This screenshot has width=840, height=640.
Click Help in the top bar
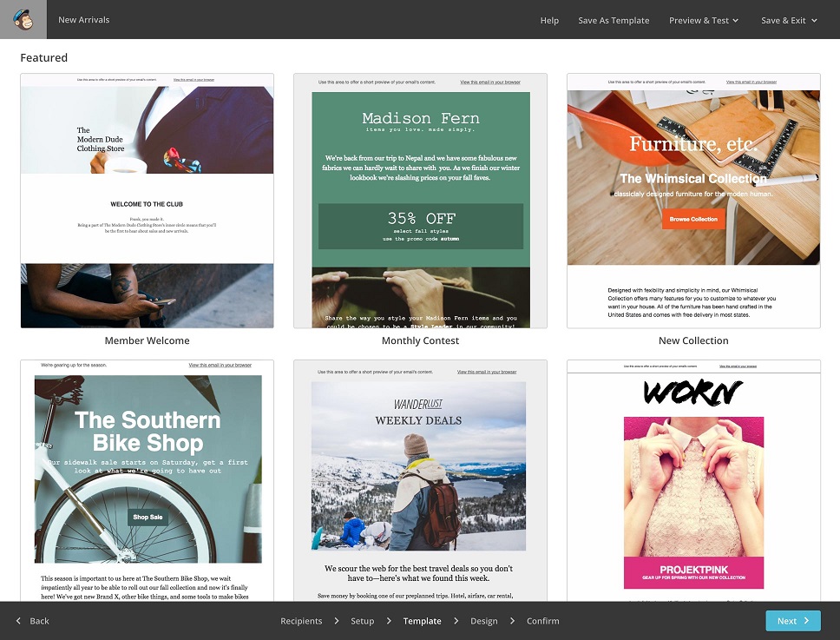[x=549, y=20]
